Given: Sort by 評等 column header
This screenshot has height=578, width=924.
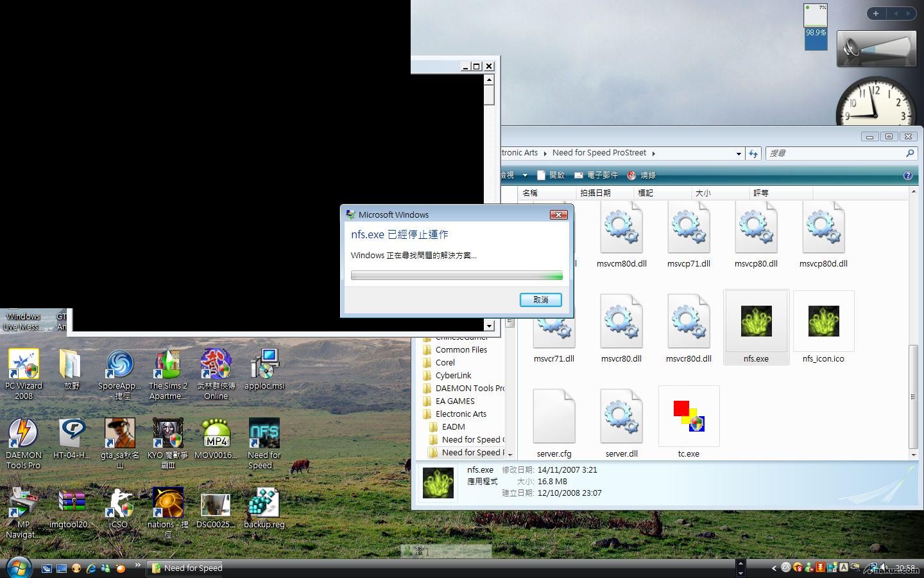Looking at the screenshot, I should pyautogui.click(x=782, y=193).
